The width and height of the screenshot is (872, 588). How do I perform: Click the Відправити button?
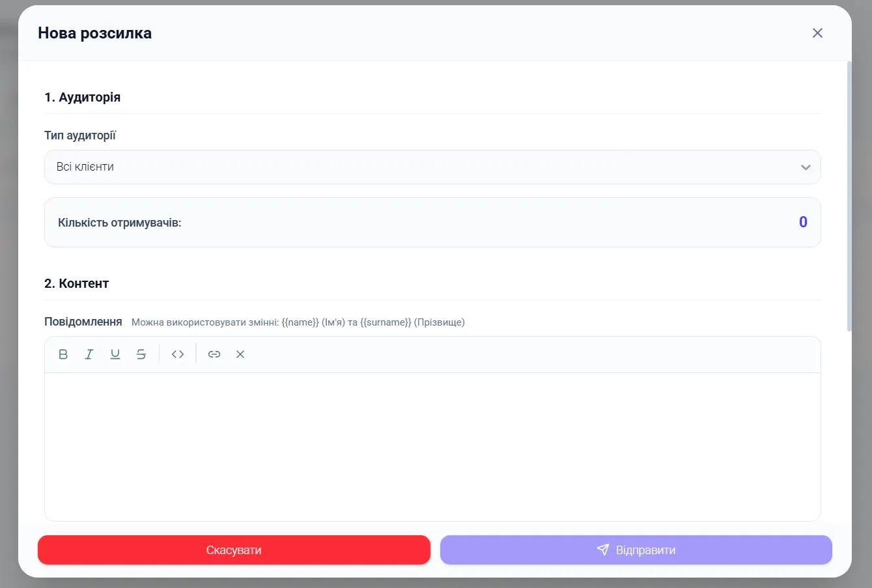point(636,550)
